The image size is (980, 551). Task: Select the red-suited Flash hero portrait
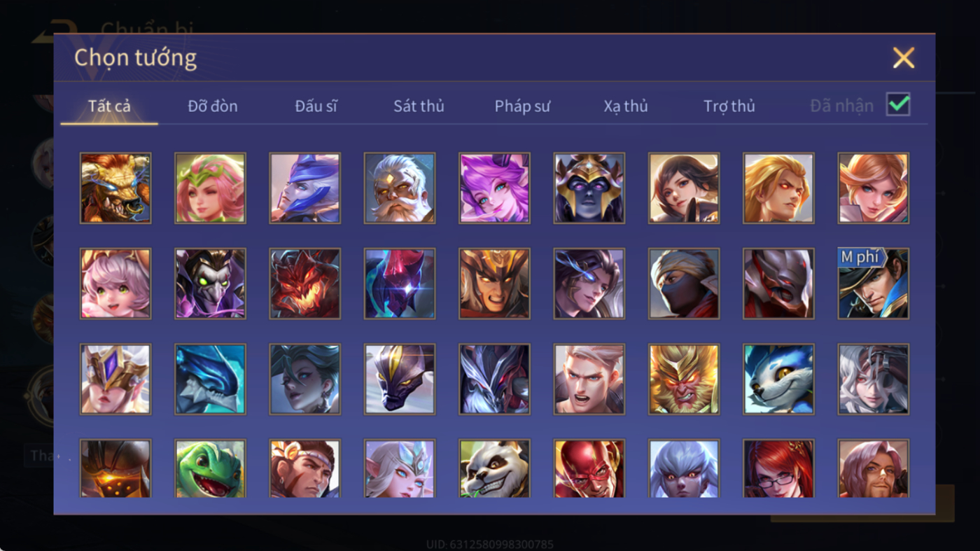tap(589, 468)
